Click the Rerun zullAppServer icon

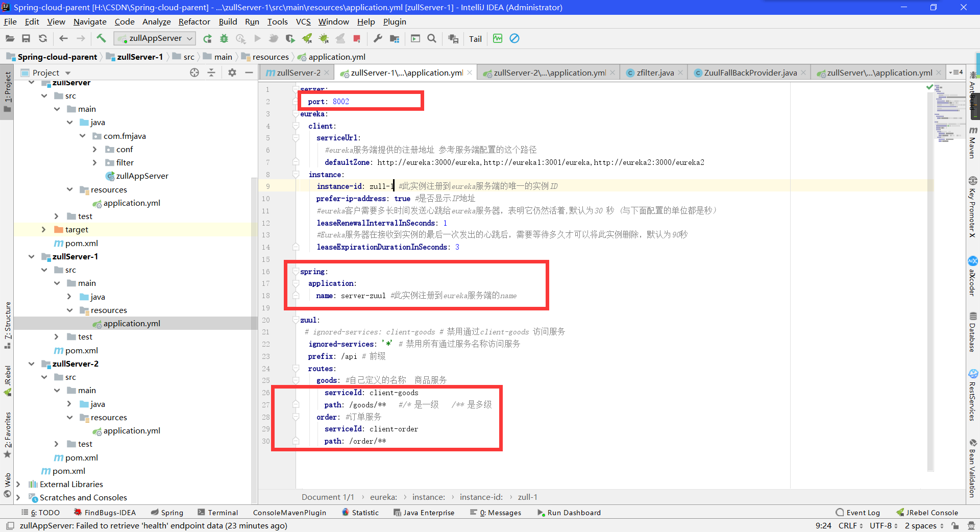pos(207,38)
